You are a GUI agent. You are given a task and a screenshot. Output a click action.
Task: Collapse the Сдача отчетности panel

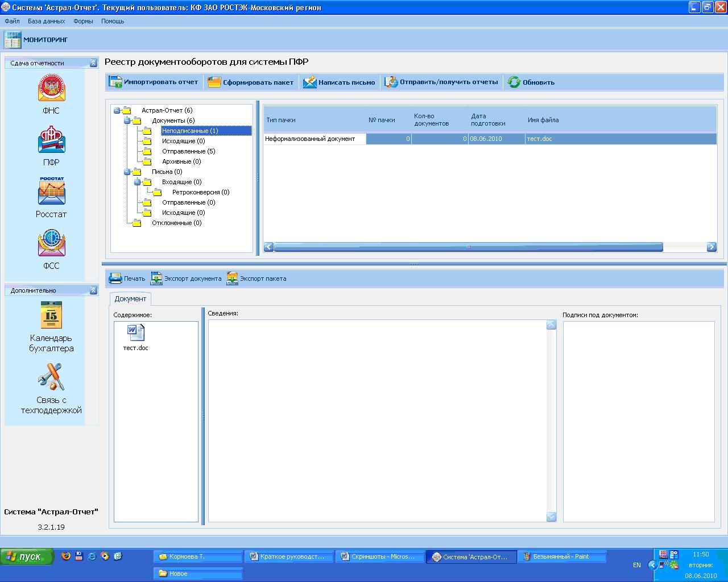[x=93, y=63]
